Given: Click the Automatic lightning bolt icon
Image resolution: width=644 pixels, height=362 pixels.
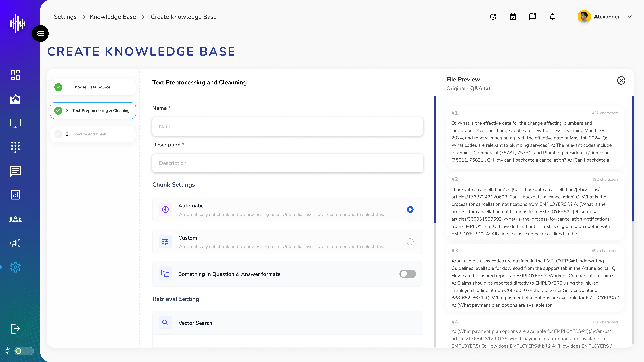Looking at the screenshot, I should (165, 209).
